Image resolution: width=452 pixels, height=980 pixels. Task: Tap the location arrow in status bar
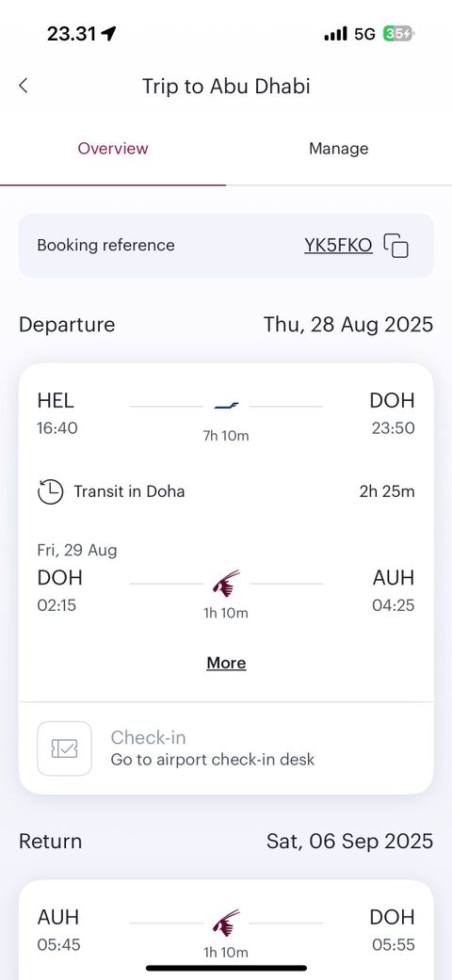[x=108, y=34]
